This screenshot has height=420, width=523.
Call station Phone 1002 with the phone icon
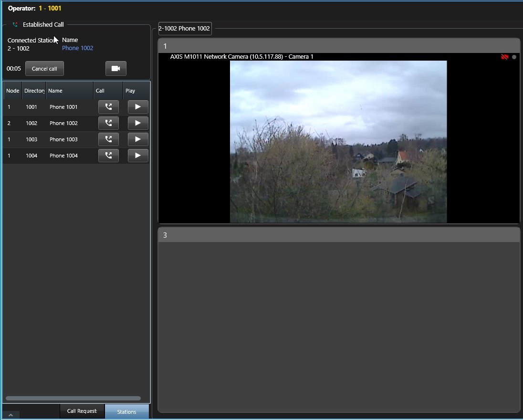pos(108,123)
